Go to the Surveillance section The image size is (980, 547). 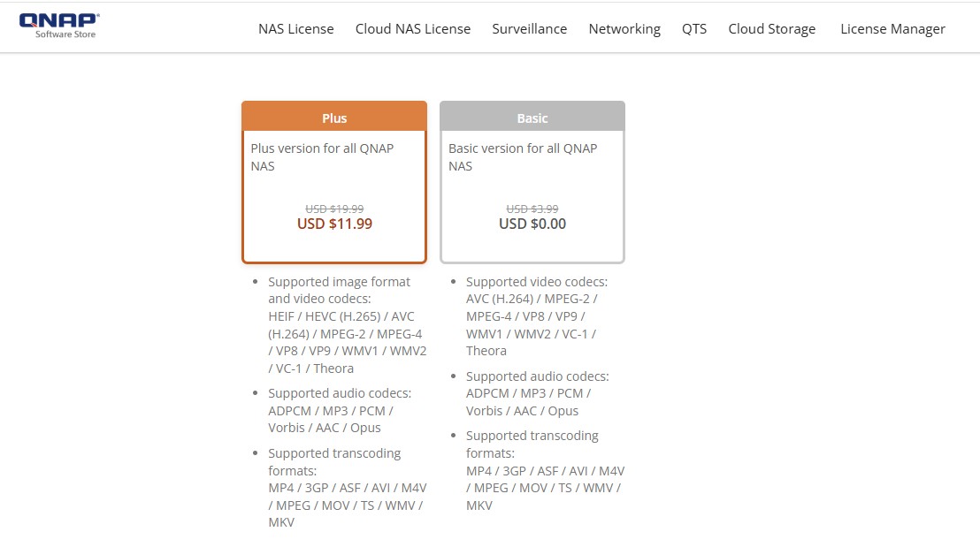coord(530,29)
